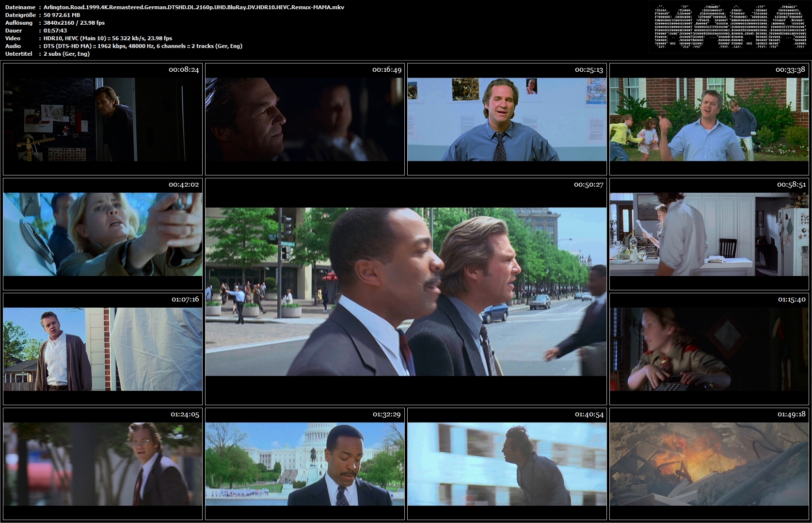812x523 pixels.
Task: Open the thumbnail of the boy in a scout uniform
Action: point(709,349)
